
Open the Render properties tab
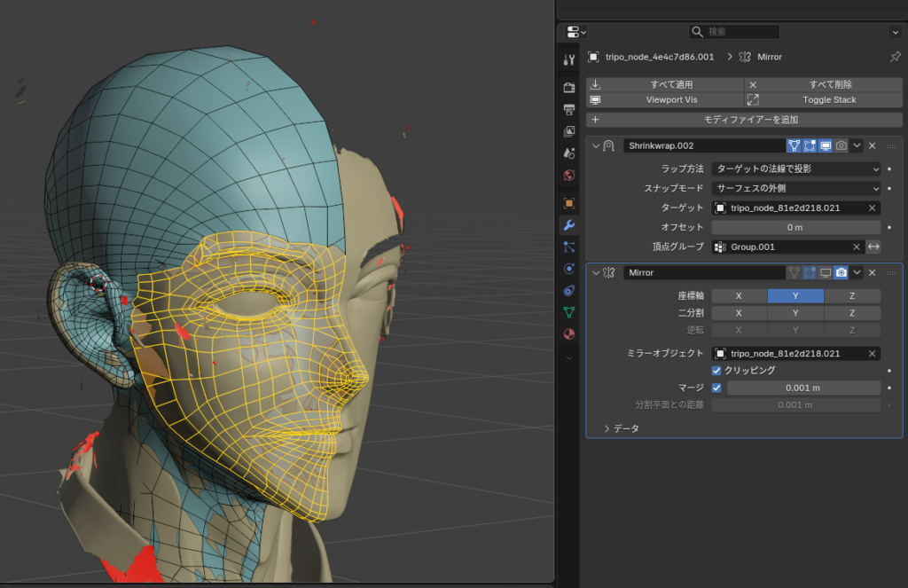click(x=569, y=88)
